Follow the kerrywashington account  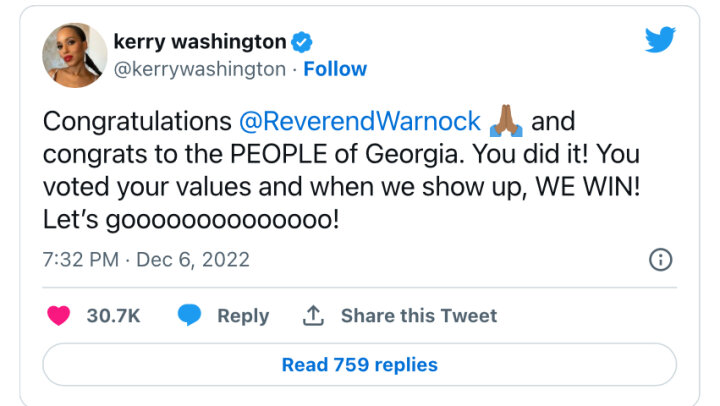335,69
